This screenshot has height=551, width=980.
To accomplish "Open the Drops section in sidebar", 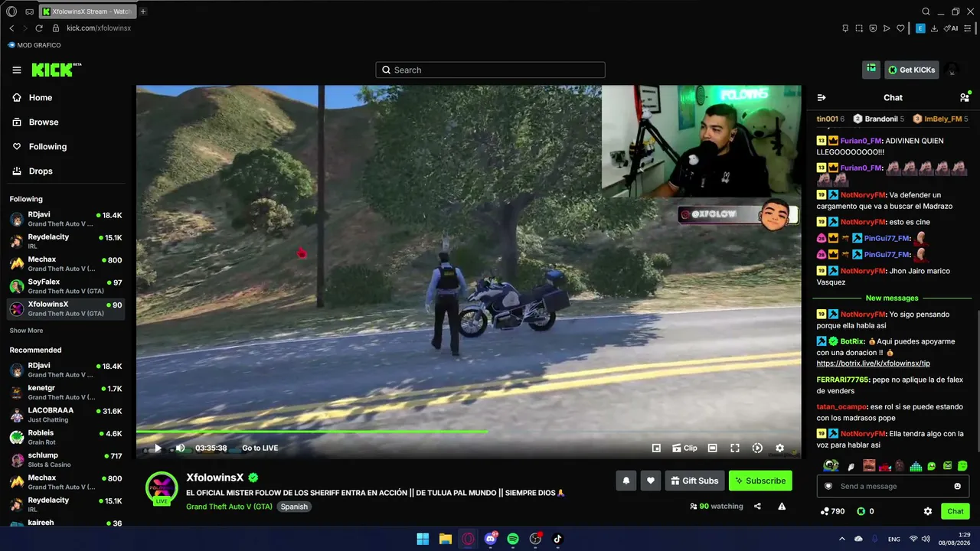I will [x=41, y=171].
